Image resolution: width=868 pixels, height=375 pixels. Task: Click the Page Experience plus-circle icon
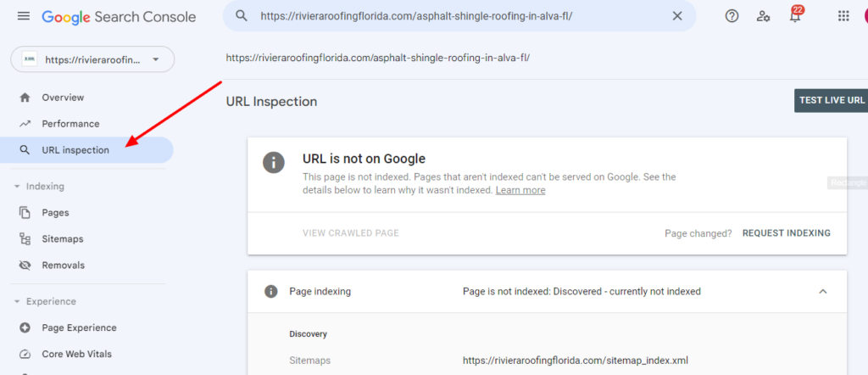(25, 328)
